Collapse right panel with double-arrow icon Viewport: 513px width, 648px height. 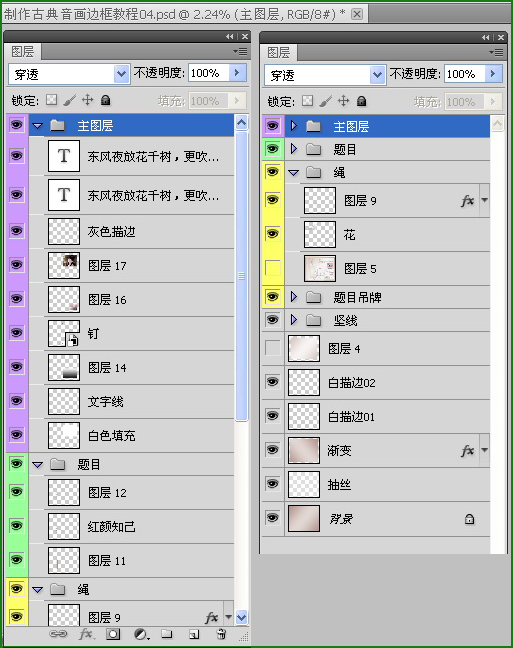[486, 38]
